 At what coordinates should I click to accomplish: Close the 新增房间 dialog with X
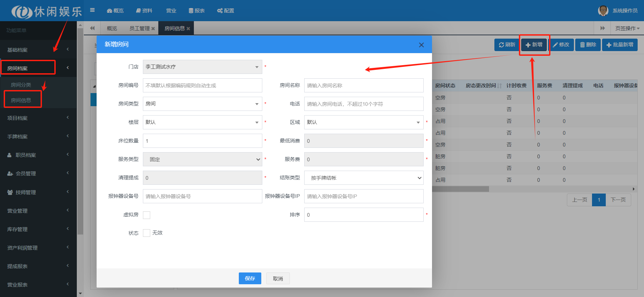(421, 45)
